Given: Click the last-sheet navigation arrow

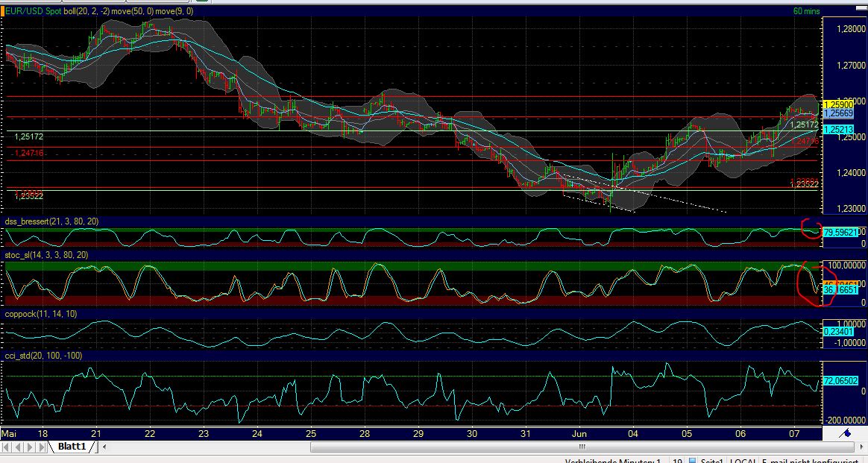Looking at the screenshot, I should point(41,447).
